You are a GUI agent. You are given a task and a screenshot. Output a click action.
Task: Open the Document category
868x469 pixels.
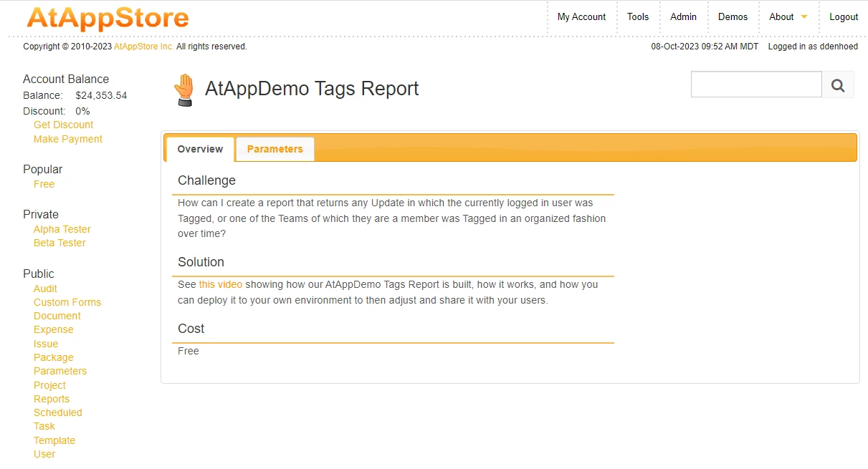(57, 316)
